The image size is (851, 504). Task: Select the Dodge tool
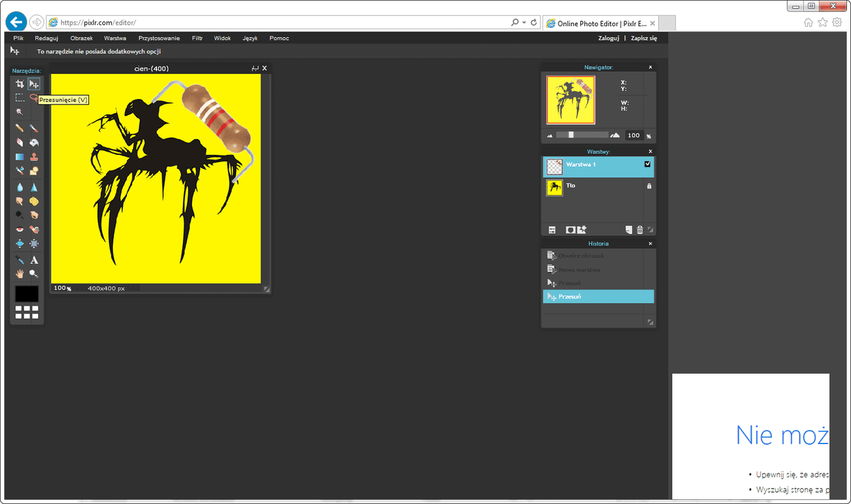[x=20, y=215]
